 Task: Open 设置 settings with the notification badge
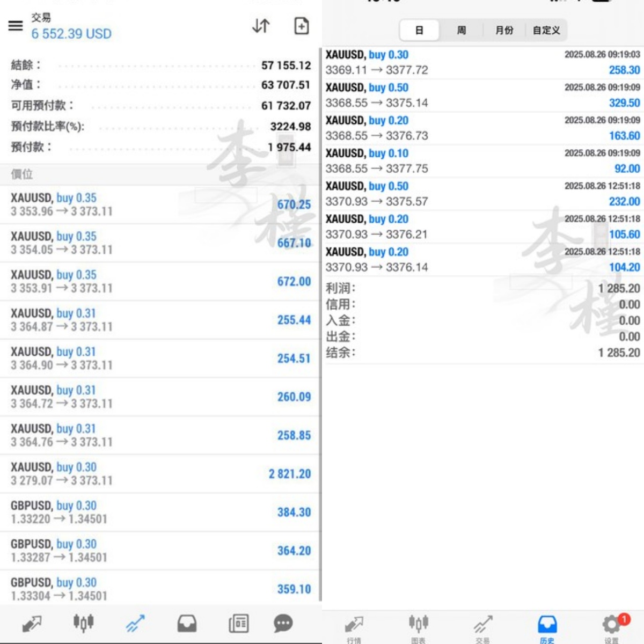point(611,625)
